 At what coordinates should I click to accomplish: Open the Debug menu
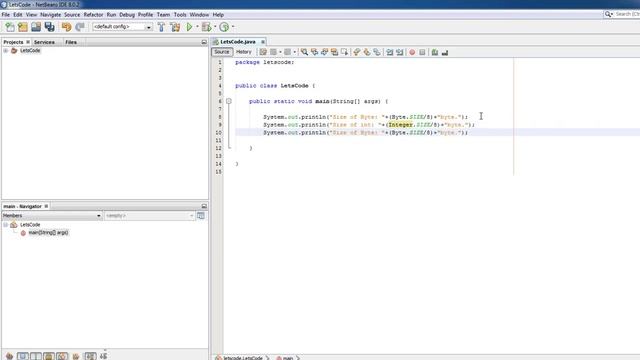click(127, 15)
